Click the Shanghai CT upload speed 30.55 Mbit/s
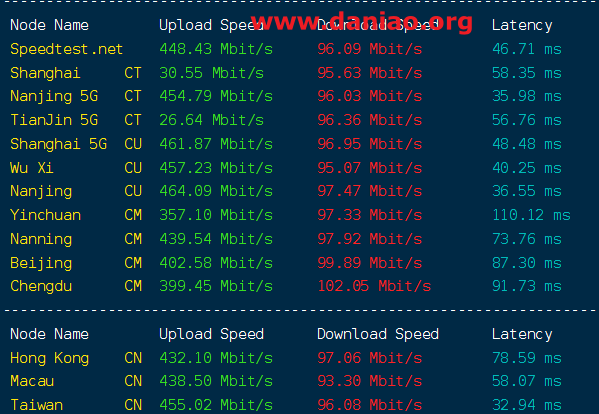This screenshot has height=414, width=599. (212, 73)
